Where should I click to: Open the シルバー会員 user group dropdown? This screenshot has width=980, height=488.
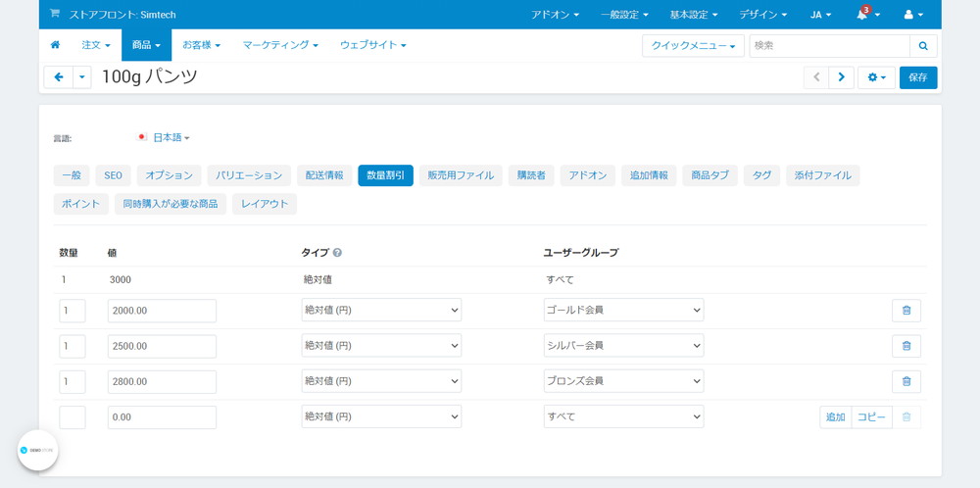pyautogui.click(x=623, y=346)
